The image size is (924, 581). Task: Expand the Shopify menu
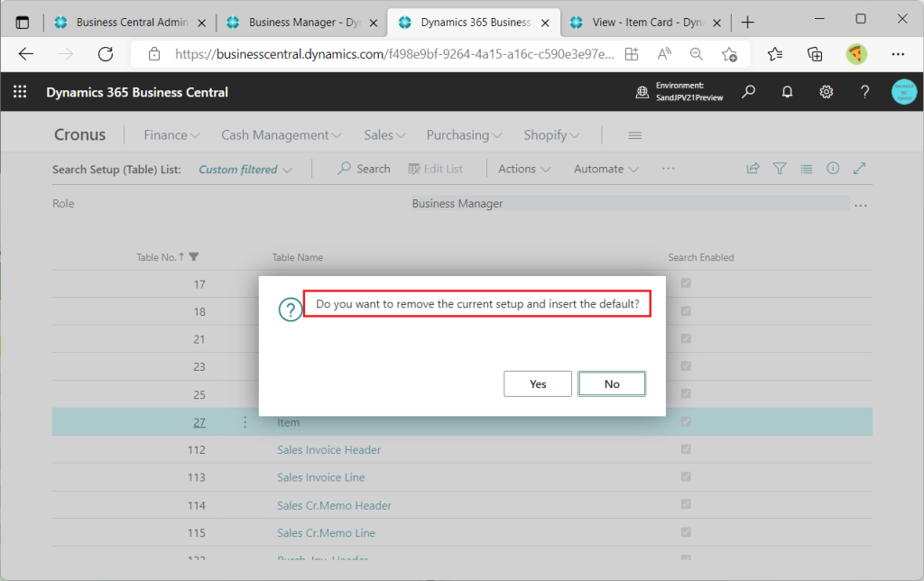point(551,135)
